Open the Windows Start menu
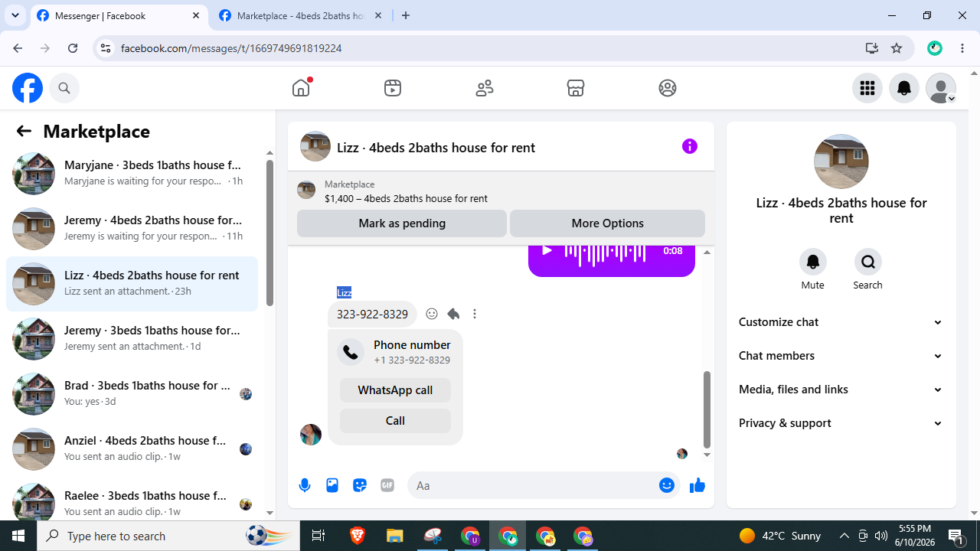 (18, 536)
